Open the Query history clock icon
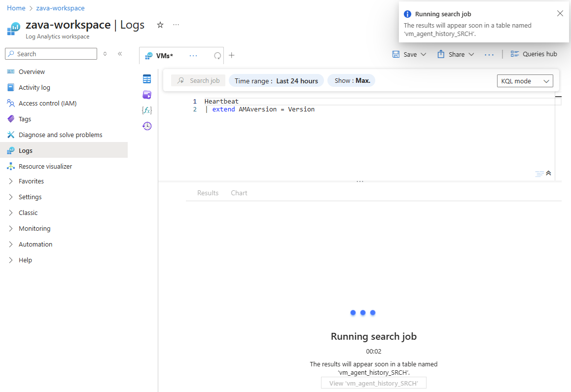 [x=147, y=126]
